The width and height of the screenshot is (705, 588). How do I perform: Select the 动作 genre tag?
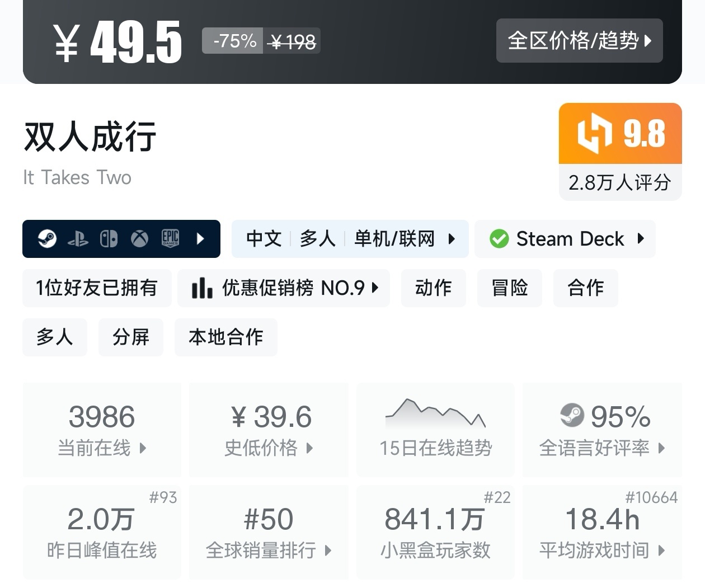(433, 288)
